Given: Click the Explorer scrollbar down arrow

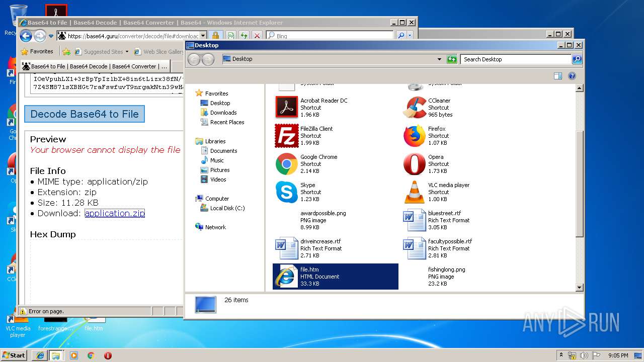Looking at the screenshot, I should pos(579,288).
